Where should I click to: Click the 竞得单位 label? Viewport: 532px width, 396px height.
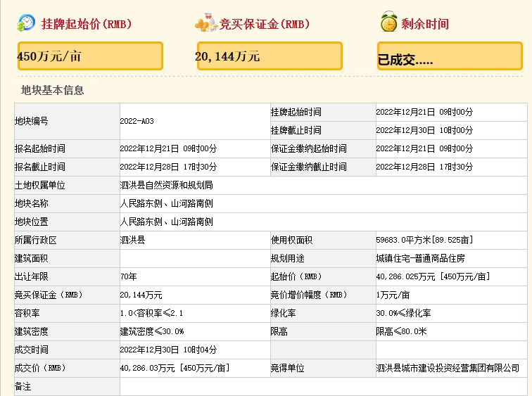click(x=287, y=368)
